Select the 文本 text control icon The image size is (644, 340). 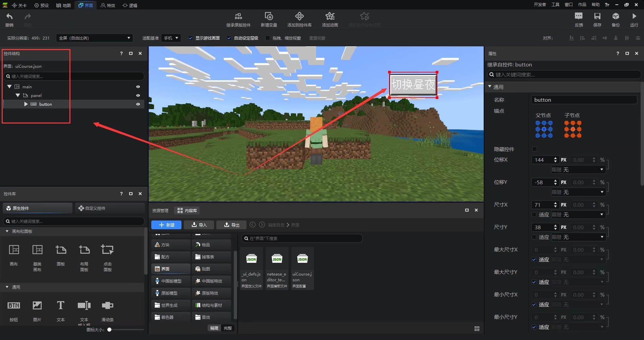click(x=61, y=305)
